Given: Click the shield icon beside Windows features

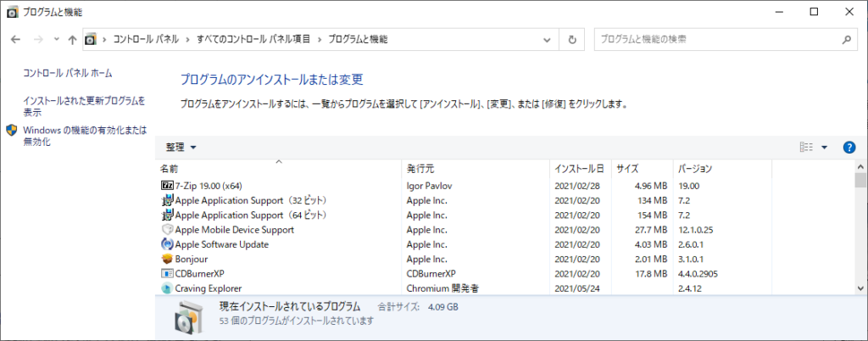Looking at the screenshot, I should (x=12, y=131).
